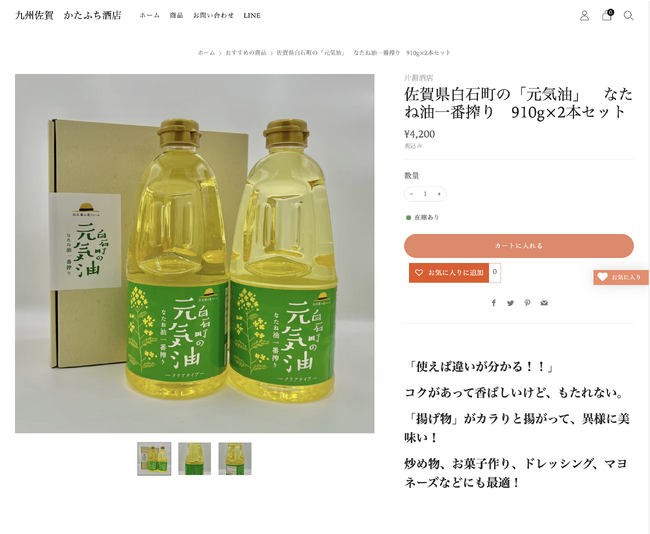The height and width of the screenshot is (534, 650).
Task: Share product by email icon
Action: click(544, 303)
